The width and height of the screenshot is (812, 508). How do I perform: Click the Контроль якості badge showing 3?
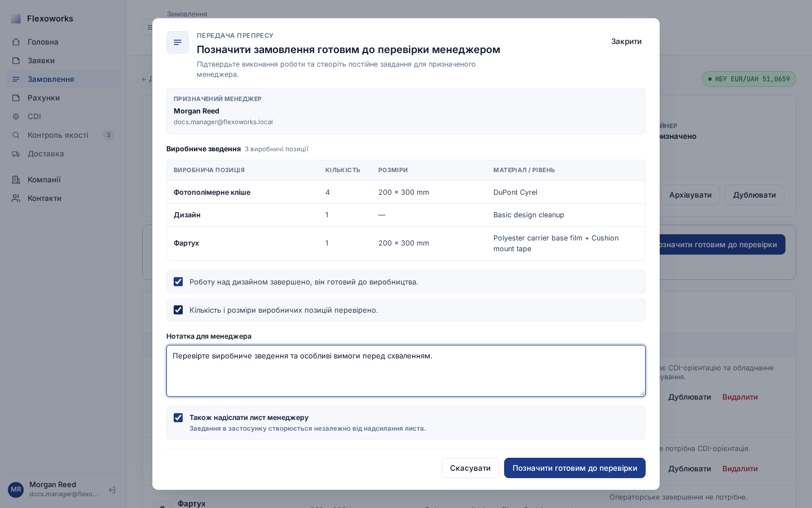[108, 135]
